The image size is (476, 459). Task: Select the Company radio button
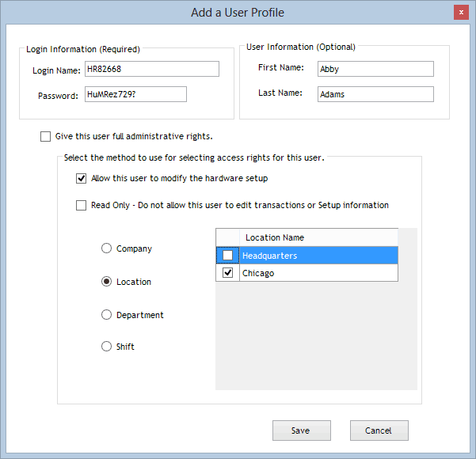(x=106, y=248)
